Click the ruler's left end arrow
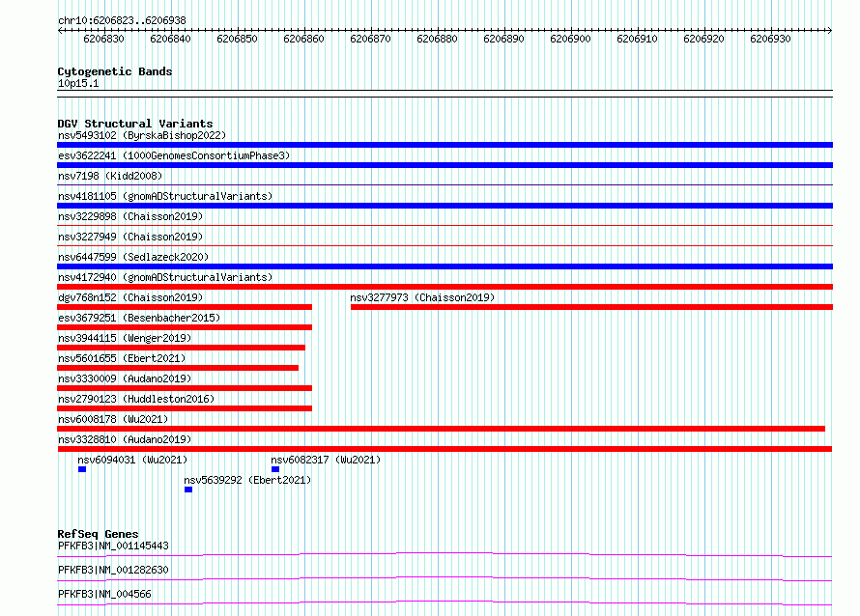 [60, 30]
